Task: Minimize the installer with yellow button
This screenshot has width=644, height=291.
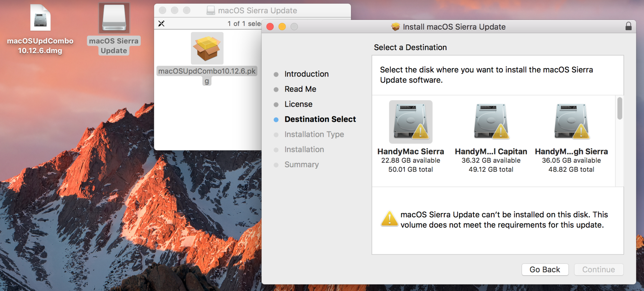Action: click(282, 27)
